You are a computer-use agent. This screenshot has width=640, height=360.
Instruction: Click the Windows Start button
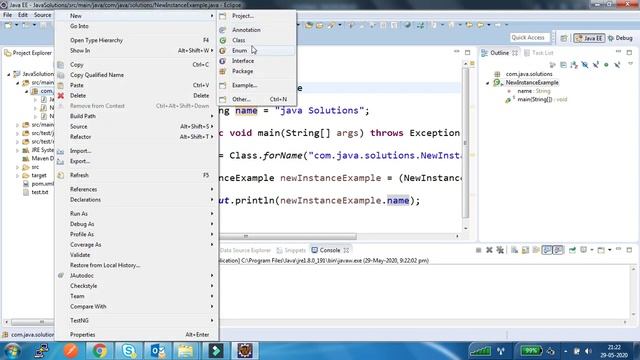(x=12, y=351)
